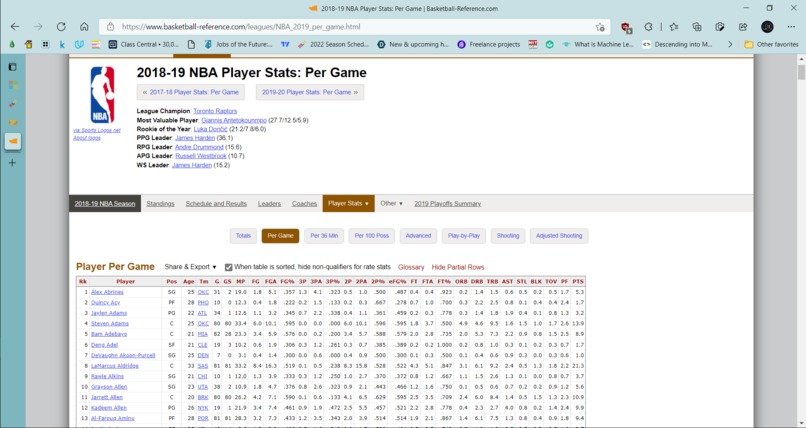Open the Favorites list icon in toolbar
The image size is (806, 428).
674,27
